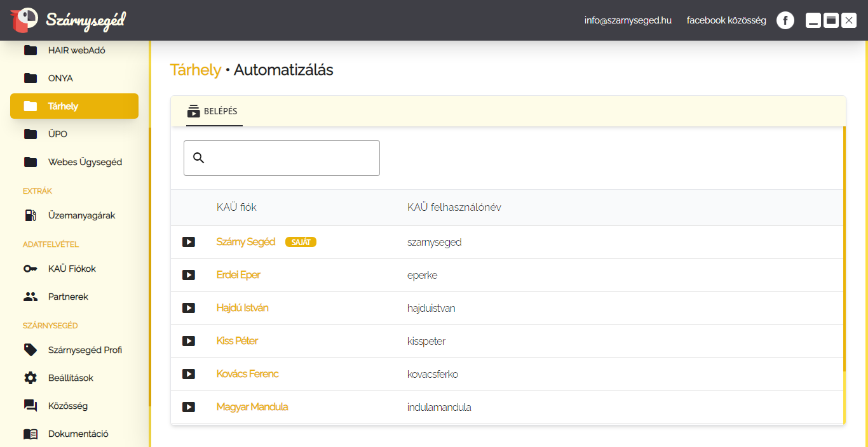Click the Facebook circle icon
This screenshot has height=447, width=868.
click(x=785, y=20)
